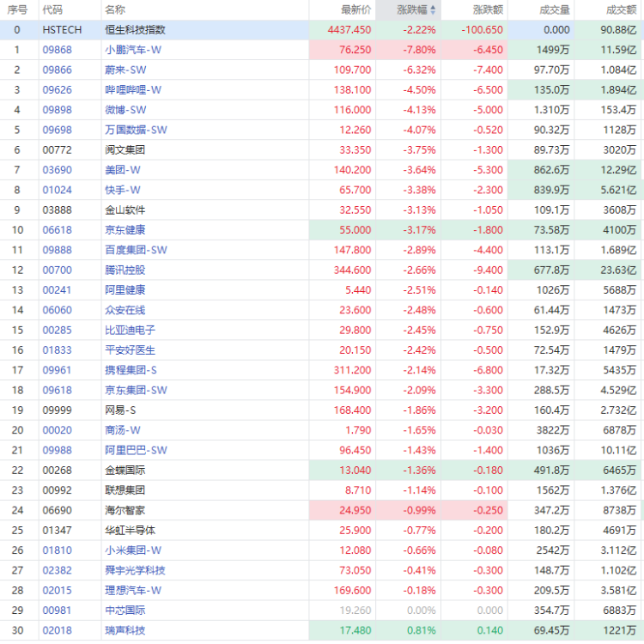Viewport: 644px width, 644px height.
Task: Select the 金山软件 name cell
Action: (x=125, y=210)
